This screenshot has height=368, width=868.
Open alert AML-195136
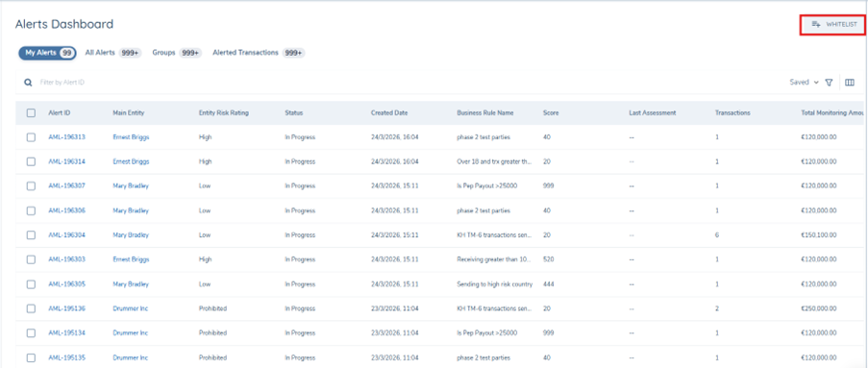[x=67, y=308]
